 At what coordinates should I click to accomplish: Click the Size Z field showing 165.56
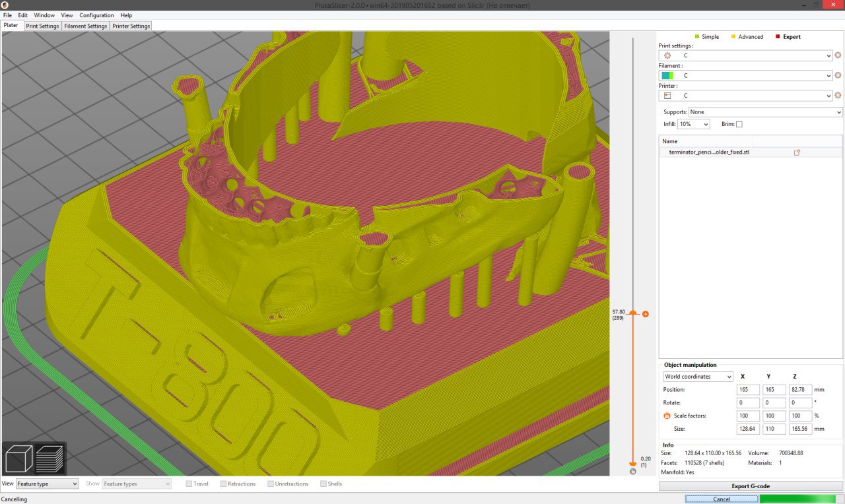click(800, 429)
